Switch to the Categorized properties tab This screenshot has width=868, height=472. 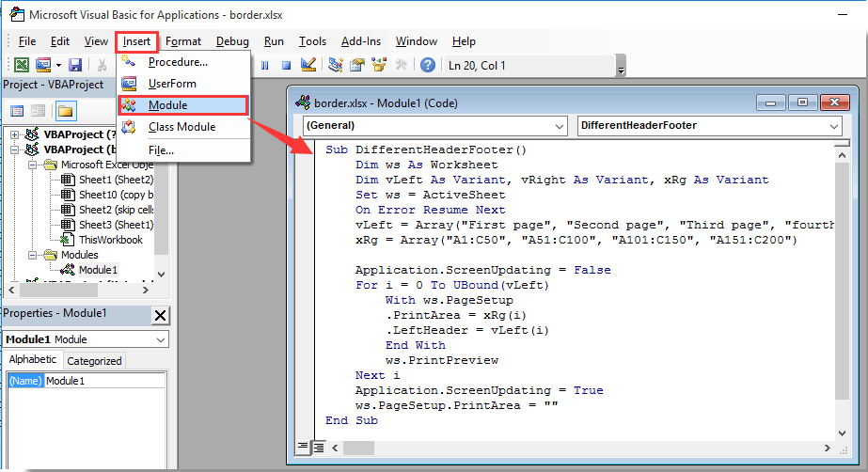(94, 360)
